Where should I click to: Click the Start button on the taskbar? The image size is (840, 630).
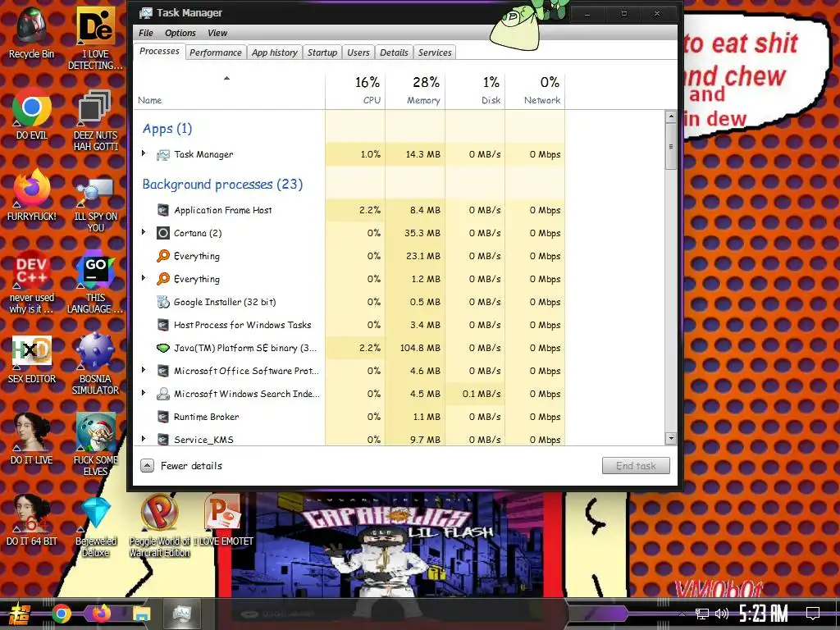click(20, 614)
